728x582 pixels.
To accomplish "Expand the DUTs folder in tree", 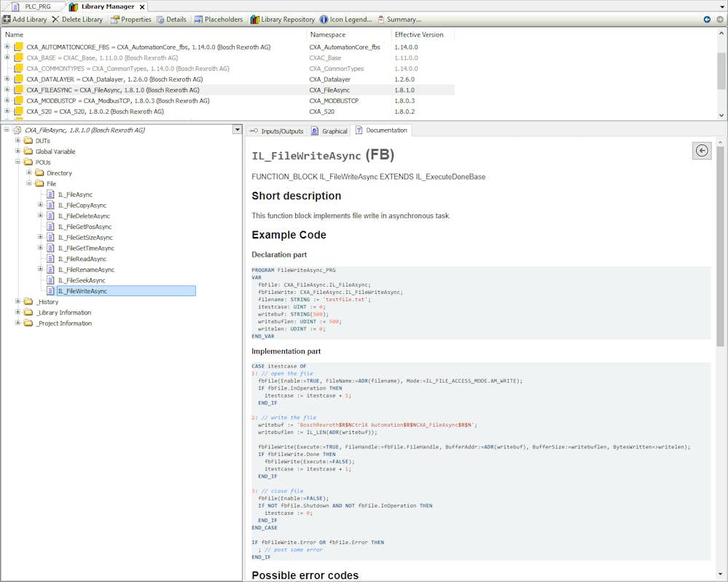I will 18,141.
